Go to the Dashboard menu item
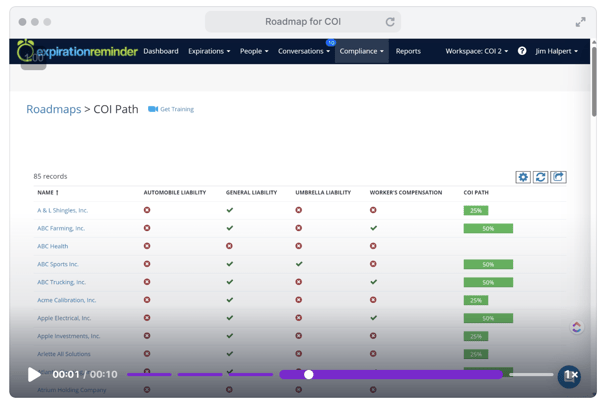Viewport: 600px width, 405px height. click(161, 51)
